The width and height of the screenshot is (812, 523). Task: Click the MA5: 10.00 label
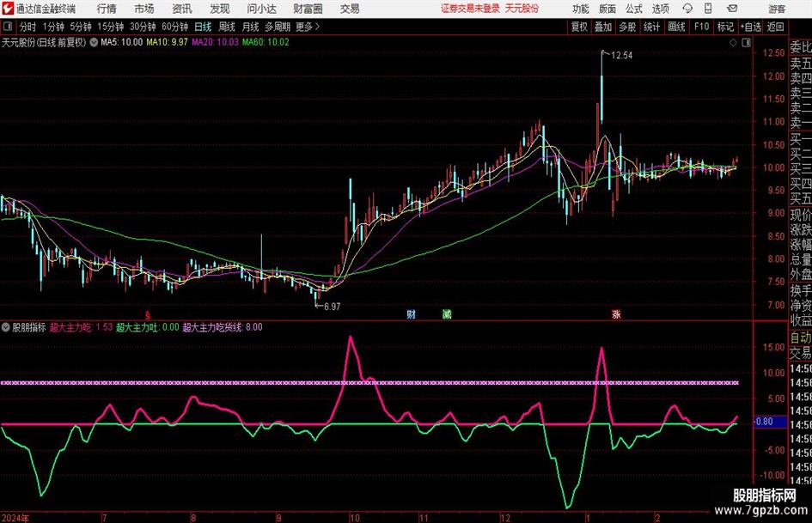pos(122,42)
